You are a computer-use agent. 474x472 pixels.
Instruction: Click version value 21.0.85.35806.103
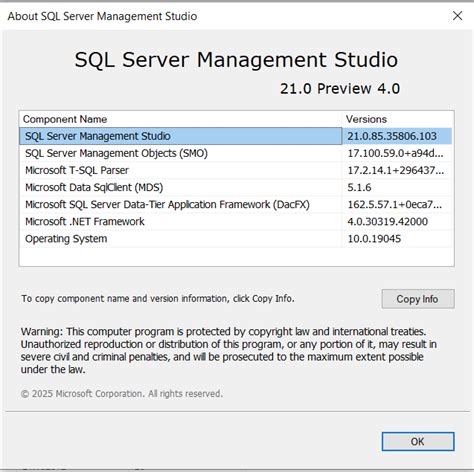pyautogui.click(x=392, y=136)
